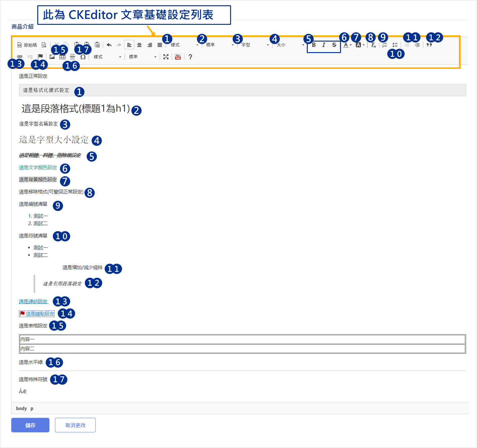
Task: Toggle bold formatting
Action: [x=314, y=45]
